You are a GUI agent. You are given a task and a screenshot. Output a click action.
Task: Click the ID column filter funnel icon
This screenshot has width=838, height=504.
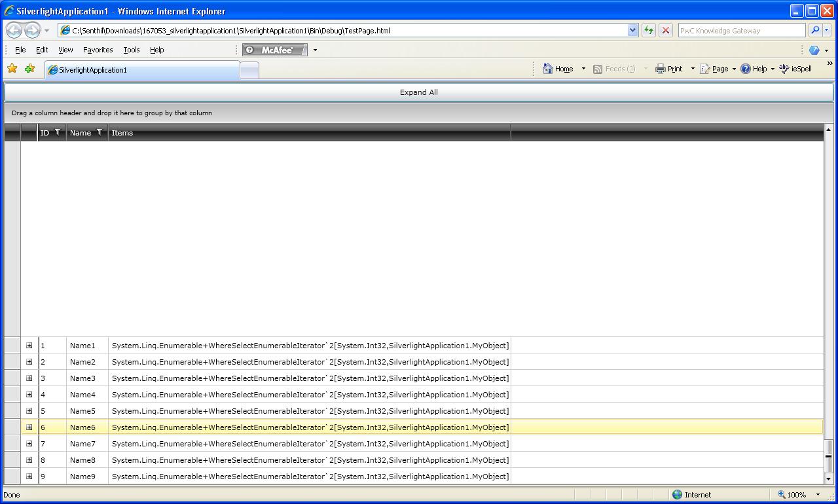click(x=58, y=132)
